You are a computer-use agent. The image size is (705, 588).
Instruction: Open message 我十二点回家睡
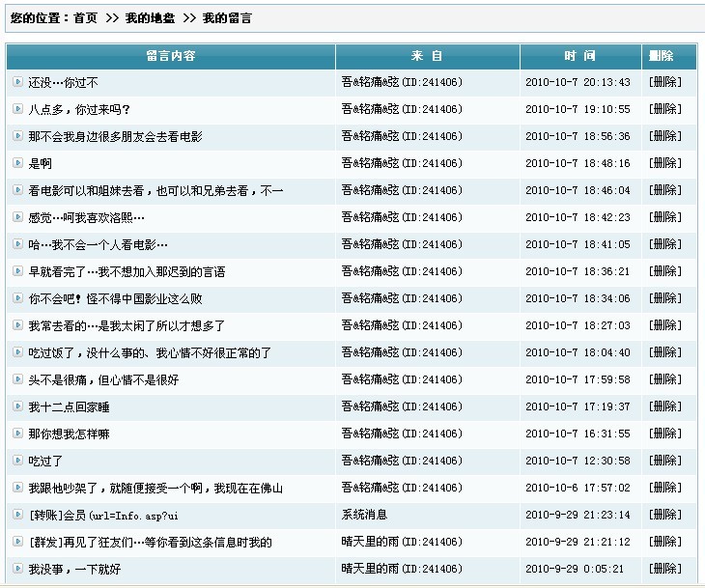[x=69, y=407]
